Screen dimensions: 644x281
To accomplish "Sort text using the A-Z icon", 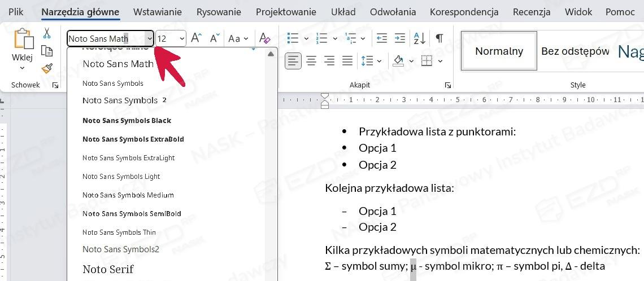I will point(419,38).
